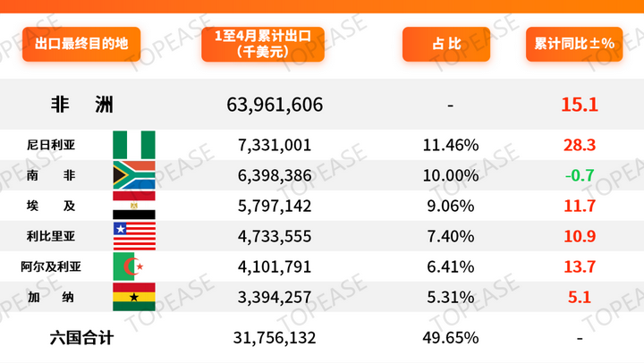Click the 出口最终目的地 header button
This screenshot has height=363, width=644.
(x=81, y=44)
